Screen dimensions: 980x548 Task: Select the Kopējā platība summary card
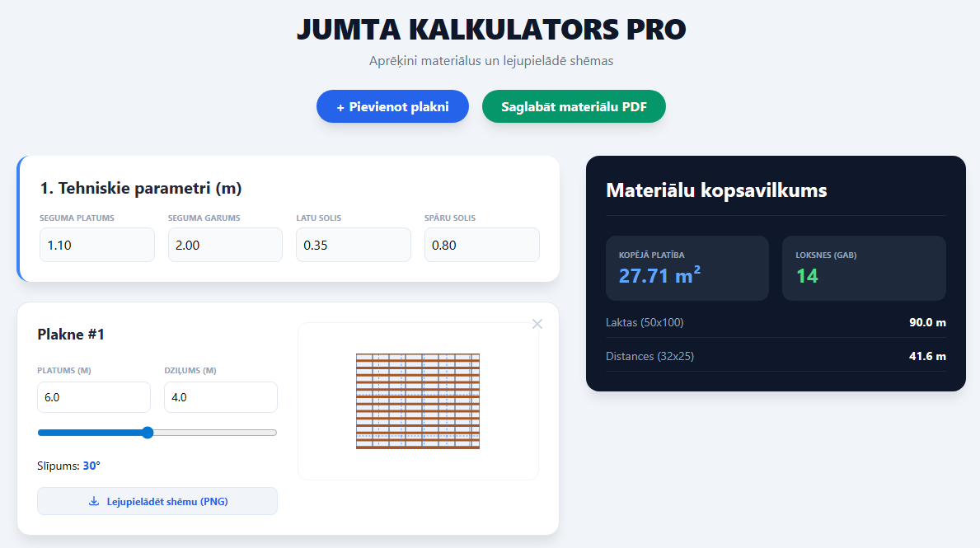coord(687,268)
